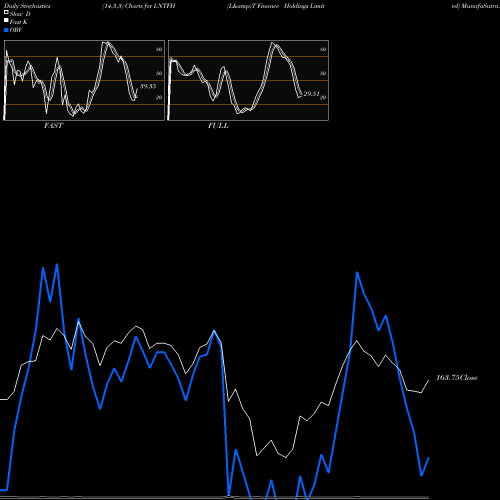Select the 'Daily Stochastics' title text
The width and height of the screenshot is (500, 500).
click(x=27, y=6)
